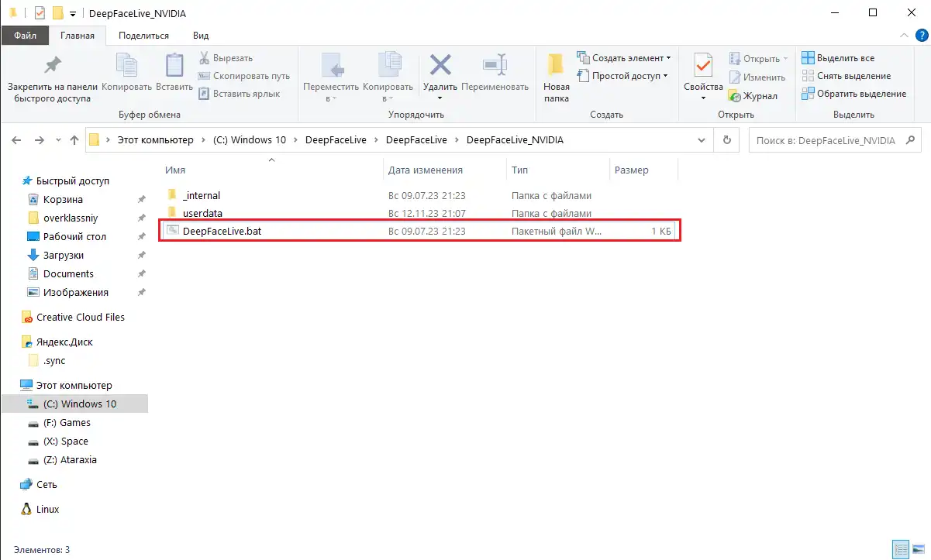Open the Explorer Help question mark

coord(922,36)
